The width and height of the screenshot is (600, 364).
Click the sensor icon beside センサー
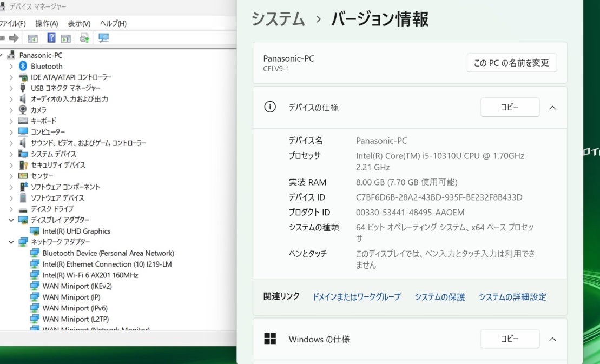tap(23, 176)
